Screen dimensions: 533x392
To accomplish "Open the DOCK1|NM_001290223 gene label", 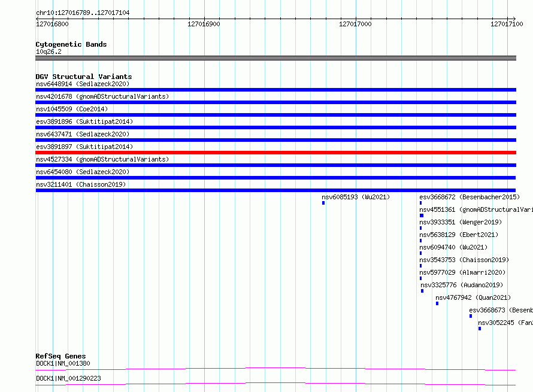I will pyautogui.click(x=68, y=378).
